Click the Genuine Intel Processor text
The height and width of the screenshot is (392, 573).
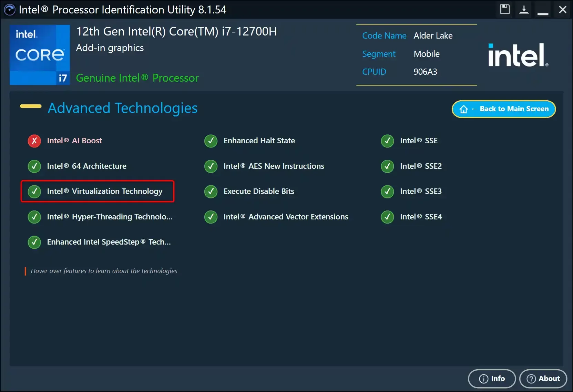coord(137,78)
